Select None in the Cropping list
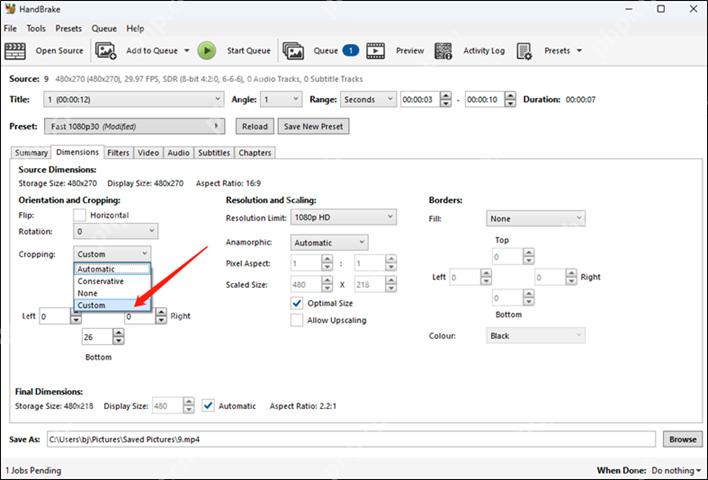Viewport: 708px width, 480px height. [x=112, y=293]
